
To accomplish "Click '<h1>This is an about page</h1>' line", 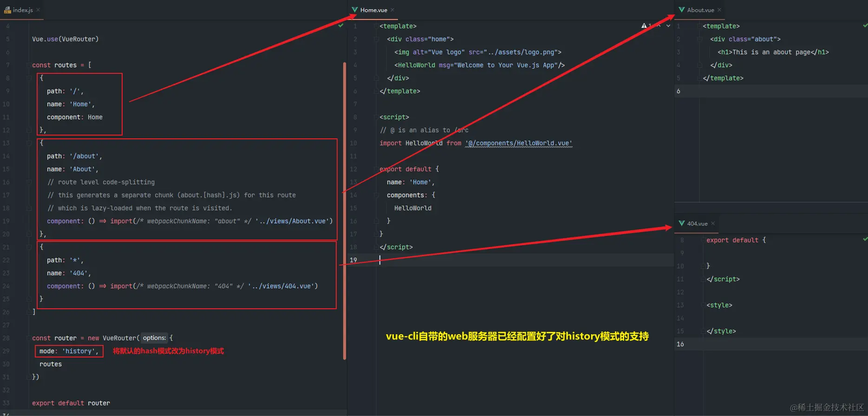I will [x=773, y=52].
